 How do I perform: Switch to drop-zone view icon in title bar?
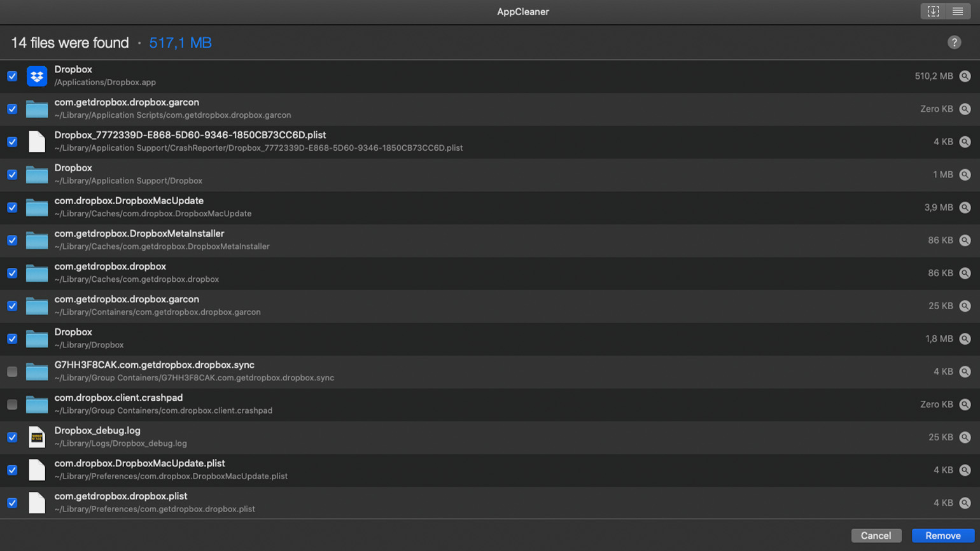933,11
